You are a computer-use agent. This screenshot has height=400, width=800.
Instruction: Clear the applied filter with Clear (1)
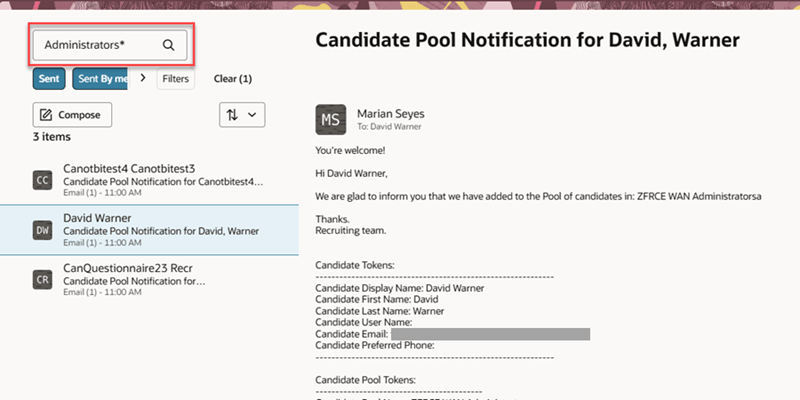[x=233, y=78]
